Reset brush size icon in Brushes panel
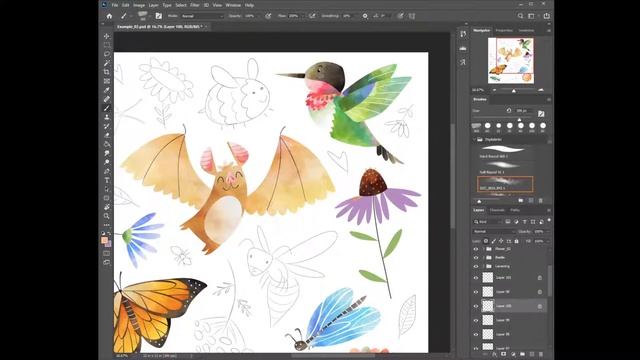The image size is (640, 360). (509, 111)
